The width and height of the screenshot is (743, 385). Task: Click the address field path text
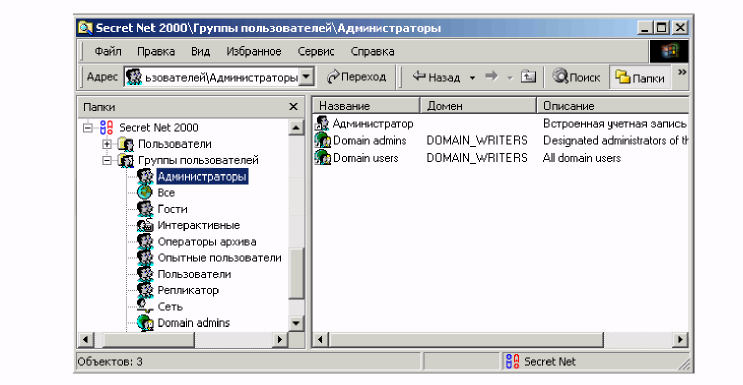pos(221,77)
